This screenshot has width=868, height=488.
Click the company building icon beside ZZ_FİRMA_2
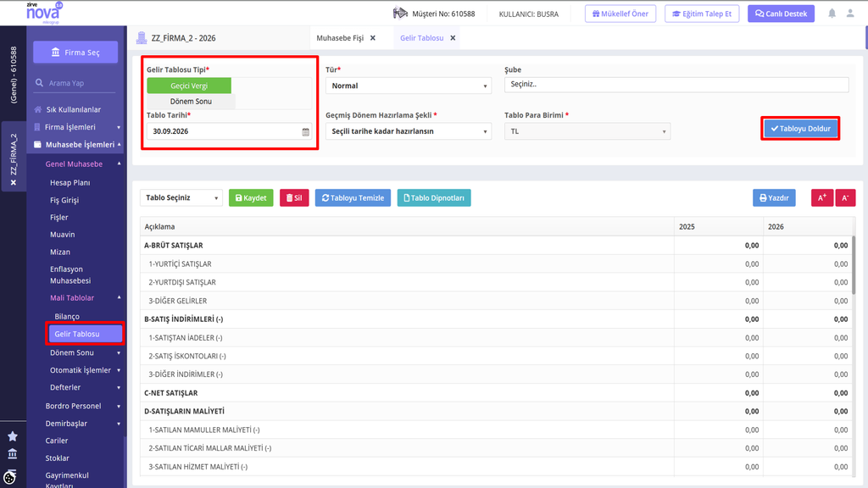coord(142,37)
